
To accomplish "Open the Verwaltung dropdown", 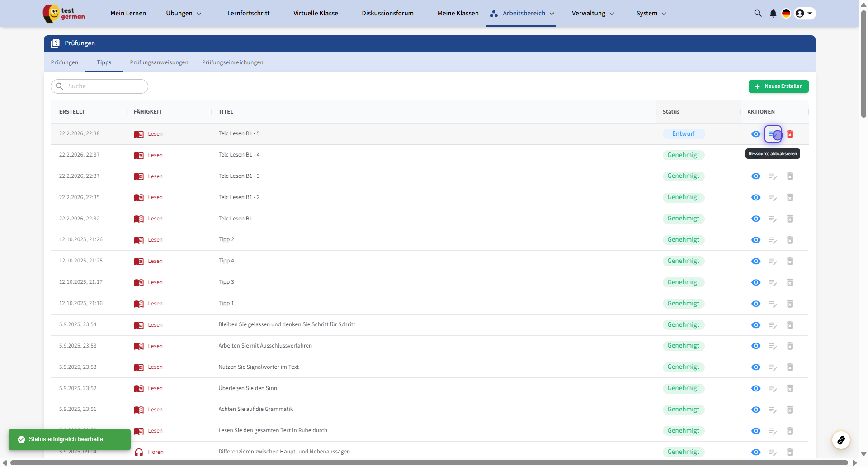I will (x=593, y=14).
